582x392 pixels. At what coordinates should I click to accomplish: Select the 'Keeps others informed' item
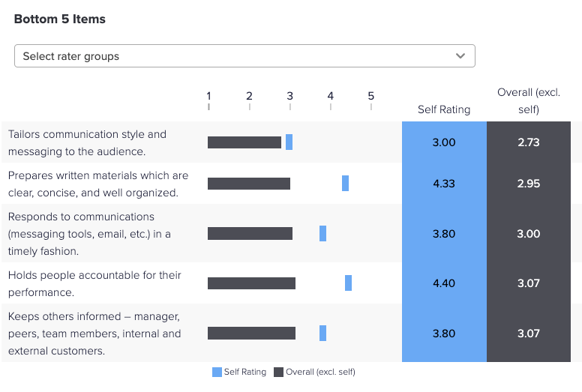pyautogui.click(x=94, y=334)
